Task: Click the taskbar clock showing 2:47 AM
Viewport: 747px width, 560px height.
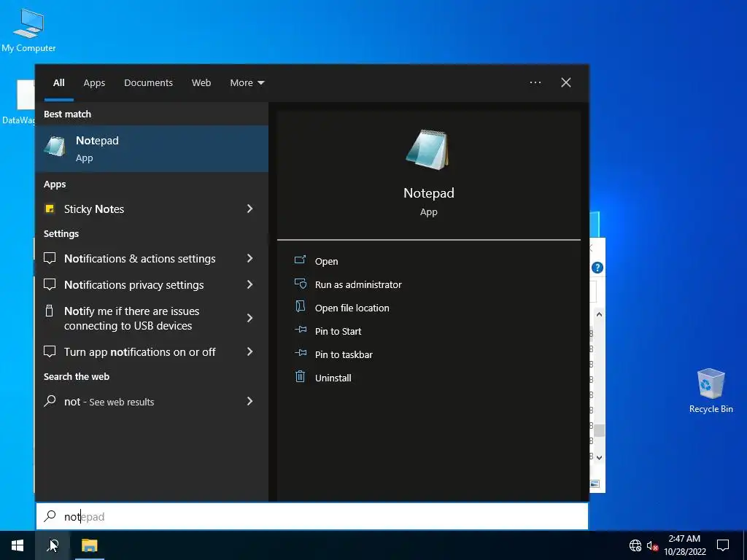Action: 684,545
